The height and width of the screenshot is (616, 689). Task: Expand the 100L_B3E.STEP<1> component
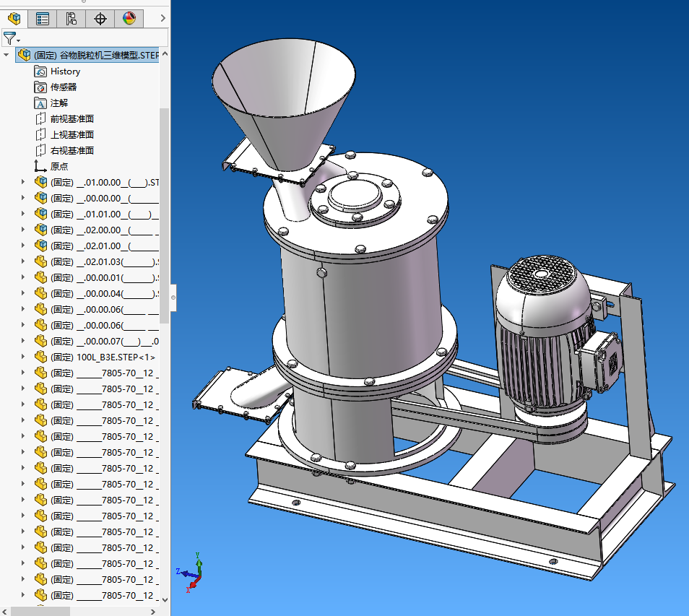click(23, 357)
